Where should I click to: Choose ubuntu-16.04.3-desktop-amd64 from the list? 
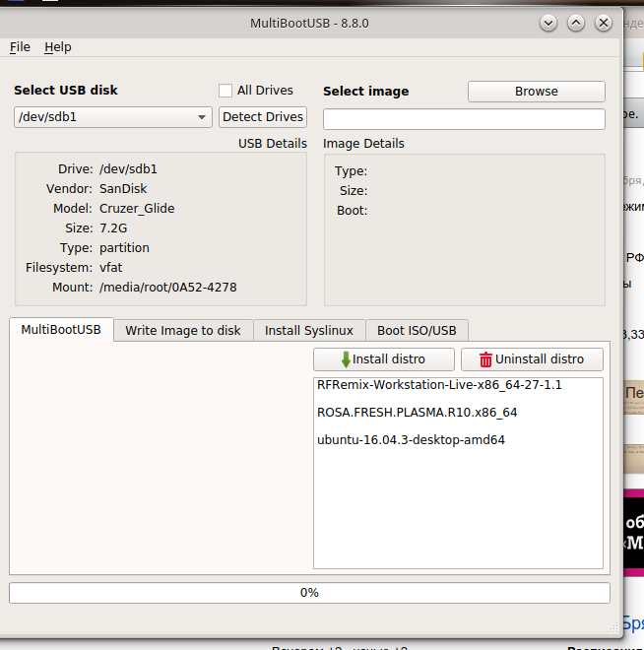tap(411, 440)
